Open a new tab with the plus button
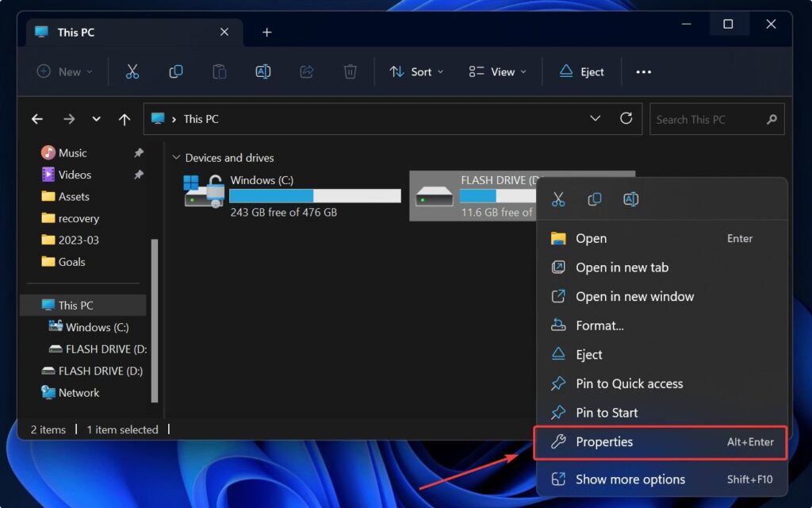This screenshot has height=508, width=812. click(266, 32)
